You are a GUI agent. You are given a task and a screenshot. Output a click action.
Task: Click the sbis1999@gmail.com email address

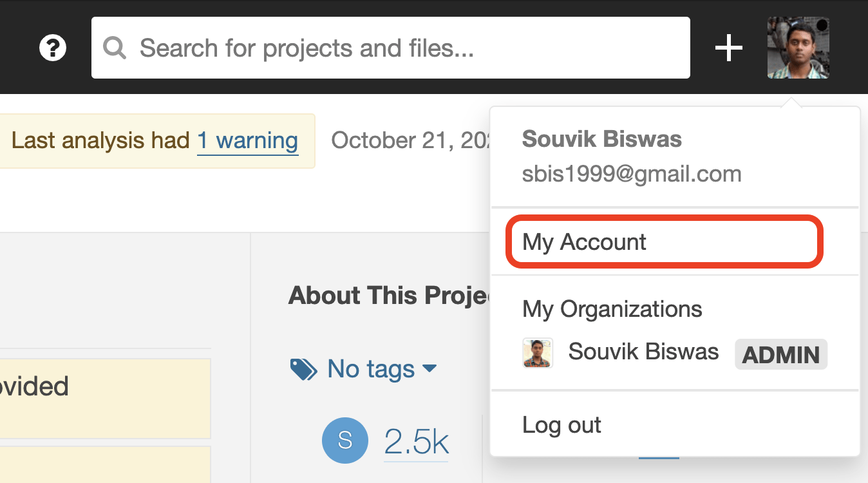point(632,173)
